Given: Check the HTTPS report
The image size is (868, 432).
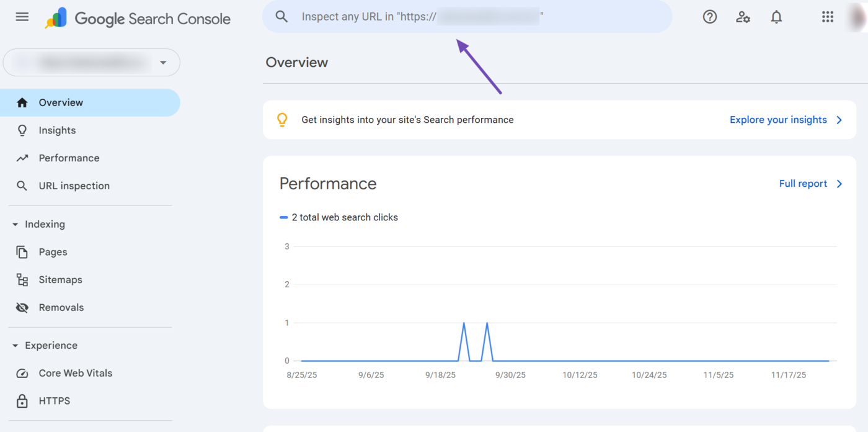Looking at the screenshot, I should click(x=55, y=400).
